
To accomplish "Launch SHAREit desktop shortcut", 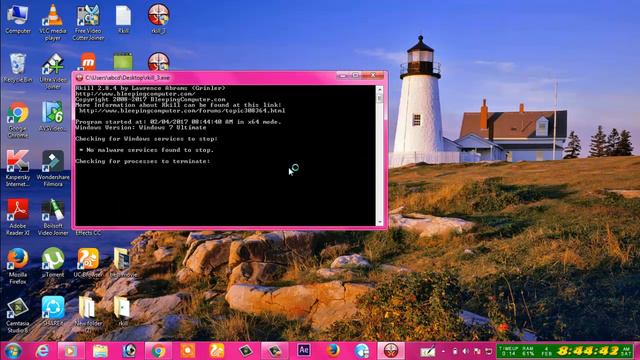I will tap(53, 311).
